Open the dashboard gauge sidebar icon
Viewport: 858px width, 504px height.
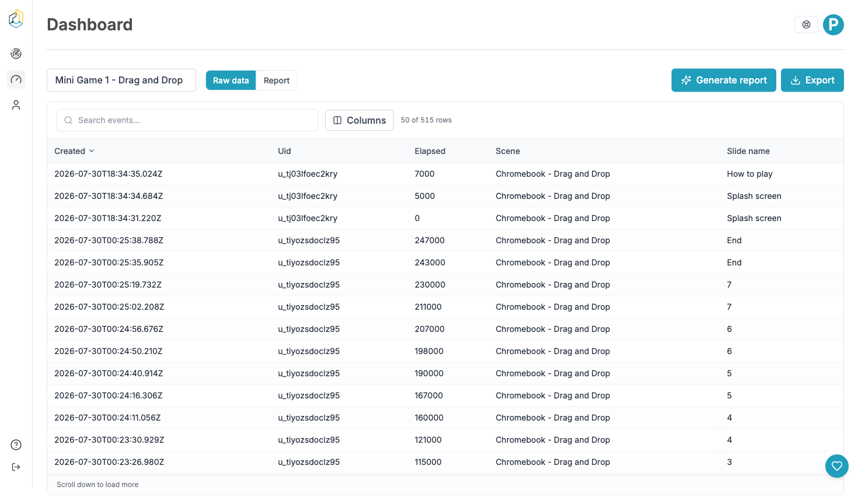pyautogui.click(x=16, y=79)
